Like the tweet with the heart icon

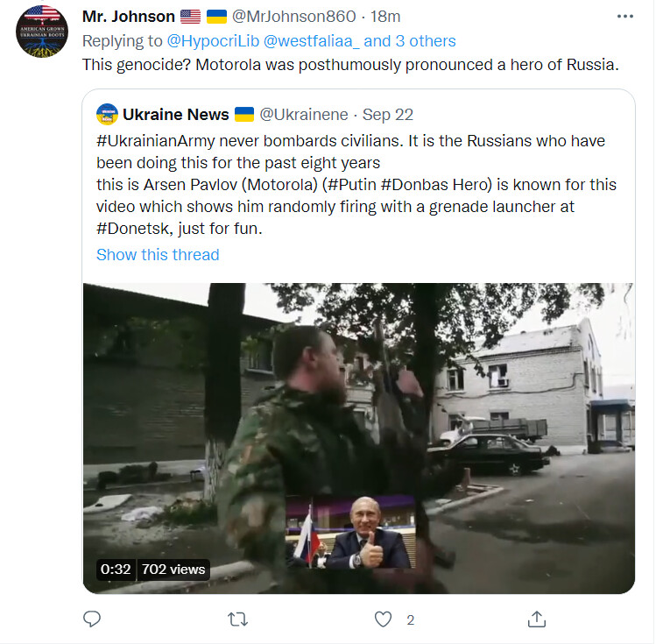pos(383,619)
